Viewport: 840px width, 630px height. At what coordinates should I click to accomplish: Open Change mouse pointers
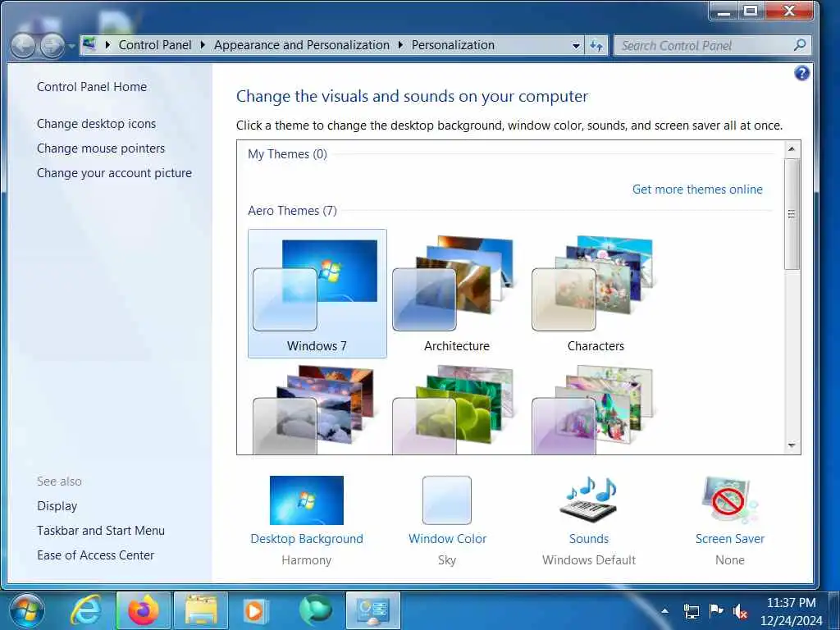tap(101, 148)
